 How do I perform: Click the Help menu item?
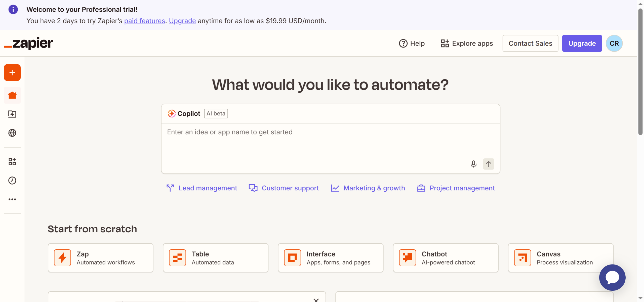tap(412, 44)
